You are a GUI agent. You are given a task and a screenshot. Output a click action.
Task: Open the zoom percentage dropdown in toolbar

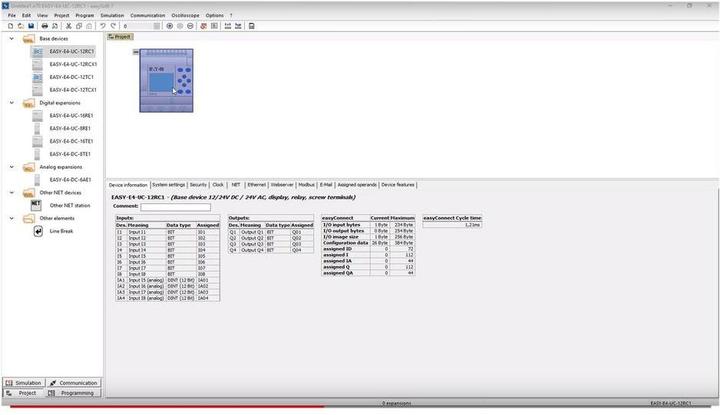157,26
